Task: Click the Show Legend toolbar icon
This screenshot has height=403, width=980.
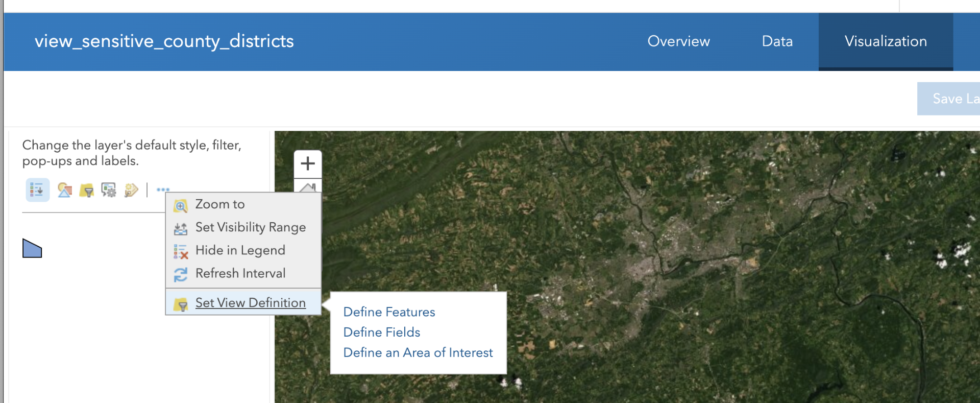Action: (37, 190)
